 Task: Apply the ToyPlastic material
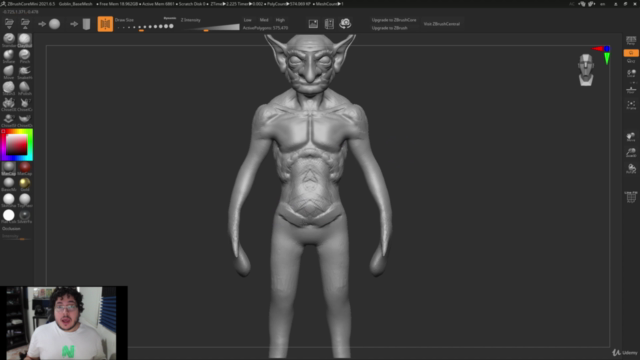(24, 200)
